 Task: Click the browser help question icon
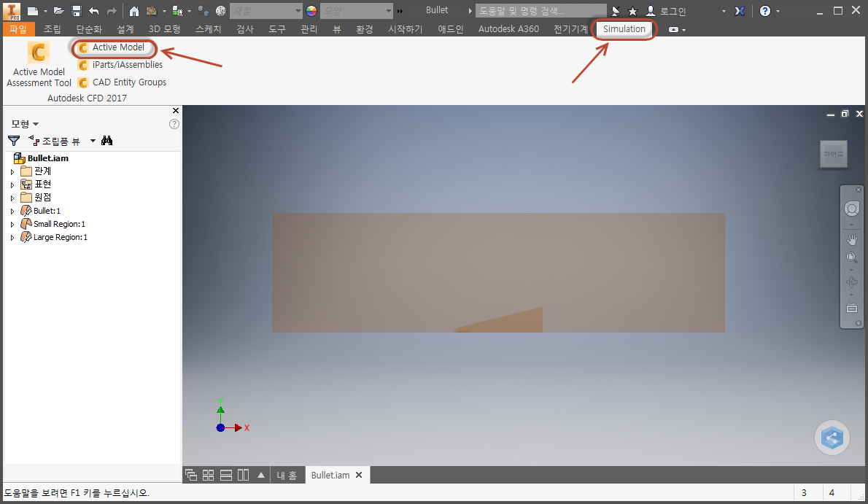click(174, 124)
